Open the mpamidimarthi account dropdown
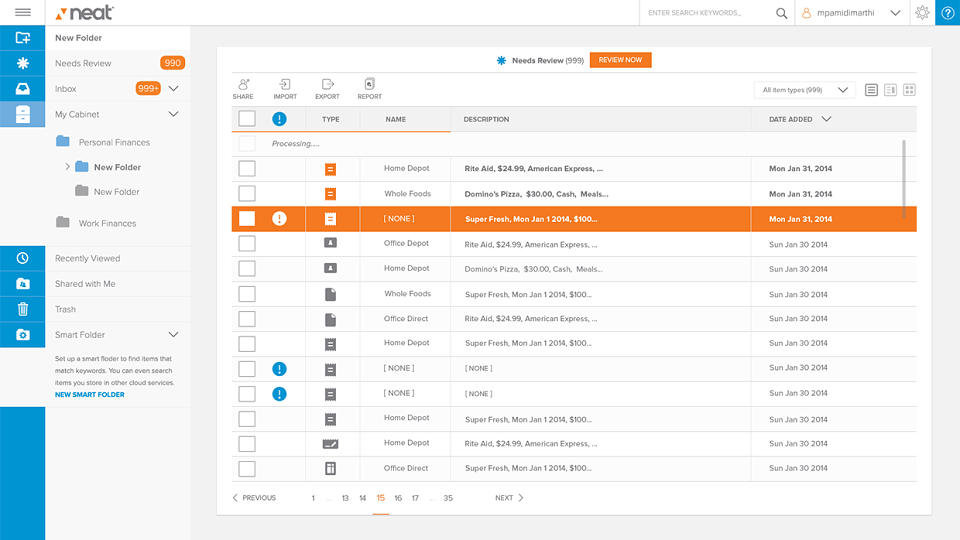Image resolution: width=960 pixels, height=540 pixels. pos(895,13)
